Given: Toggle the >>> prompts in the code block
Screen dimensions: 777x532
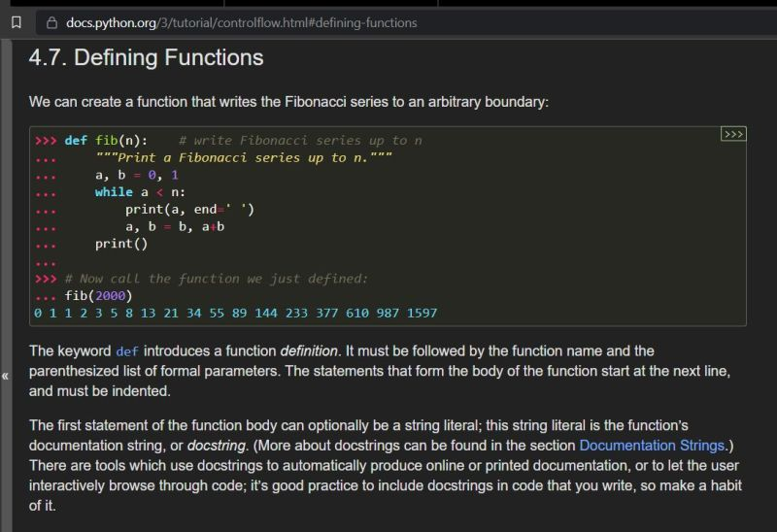Looking at the screenshot, I should tap(733, 134).
